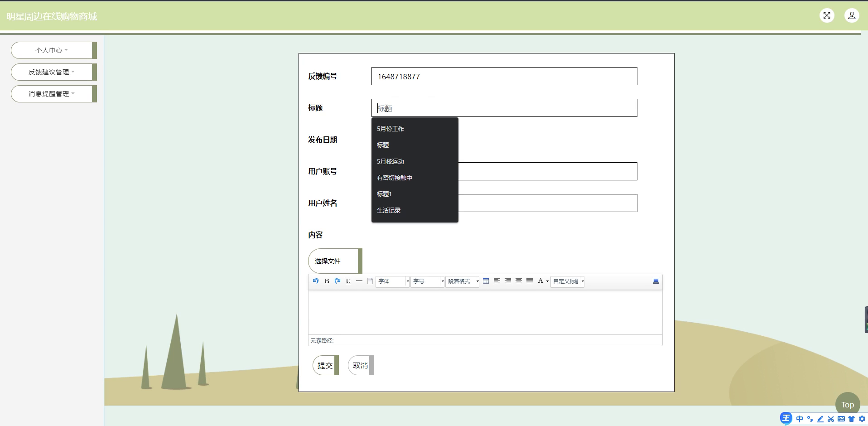Select suggestion 有密切接触中
This screenshot has height=426, width=868.
coord(415,178)
